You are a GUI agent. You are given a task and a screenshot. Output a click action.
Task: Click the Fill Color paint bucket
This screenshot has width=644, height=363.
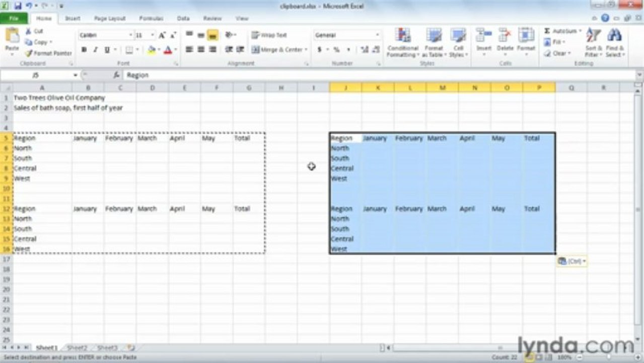[x=151, y=50]
